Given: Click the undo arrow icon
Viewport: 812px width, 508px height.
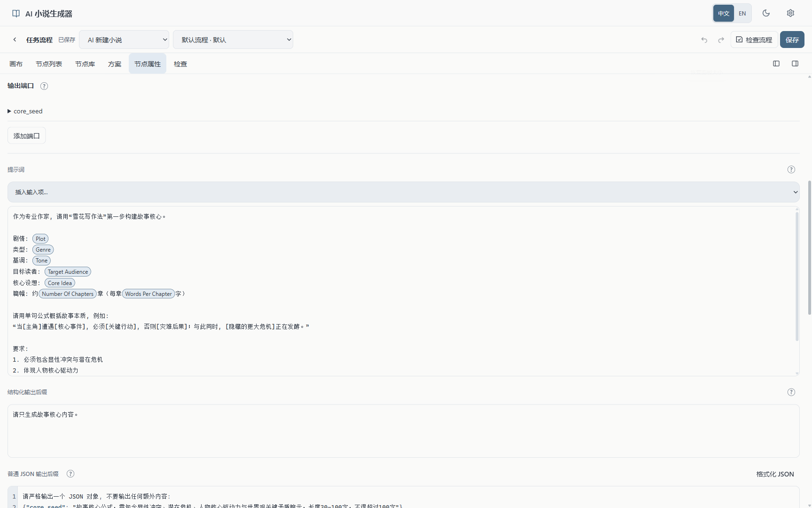Looking at the screenshot, I should [x=704, y=40].
